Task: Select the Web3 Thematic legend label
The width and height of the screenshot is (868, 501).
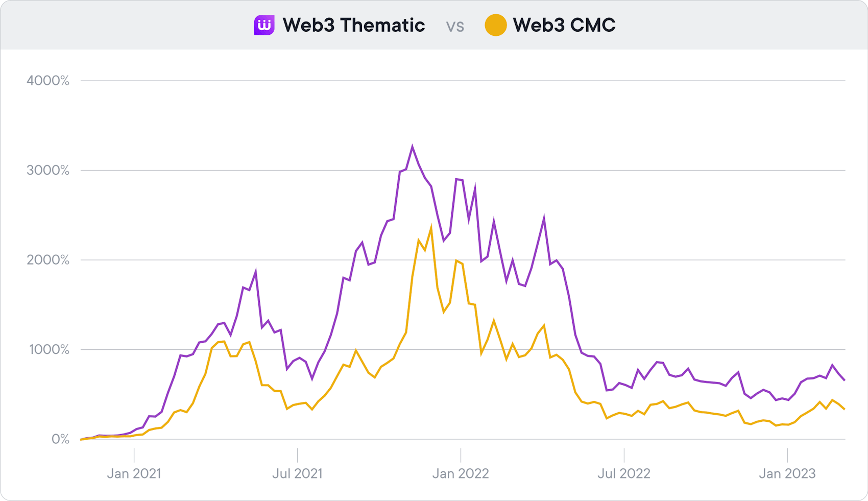Action: pyautogui.click(x=353, y=25)
